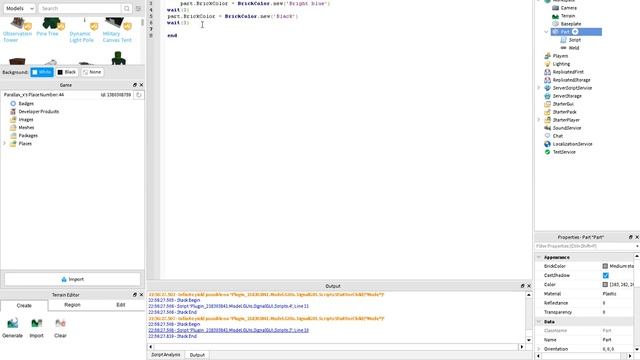Image resolution: width=640 pixels, height=360 pixels.
Task: Collapse the Data properties section
Action: [x=539, y=322]
